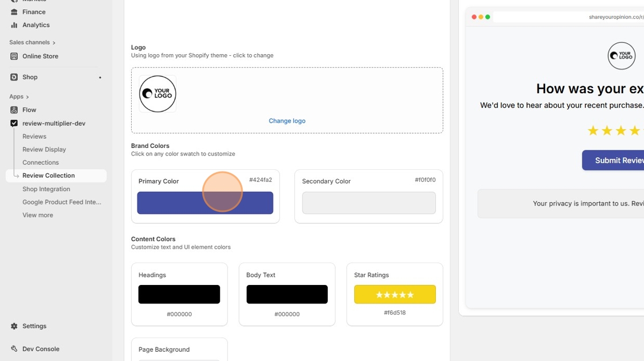Click the yellow Star Ratings color swatch
This screenshot has height=361, width=644.
pos(394,294)
